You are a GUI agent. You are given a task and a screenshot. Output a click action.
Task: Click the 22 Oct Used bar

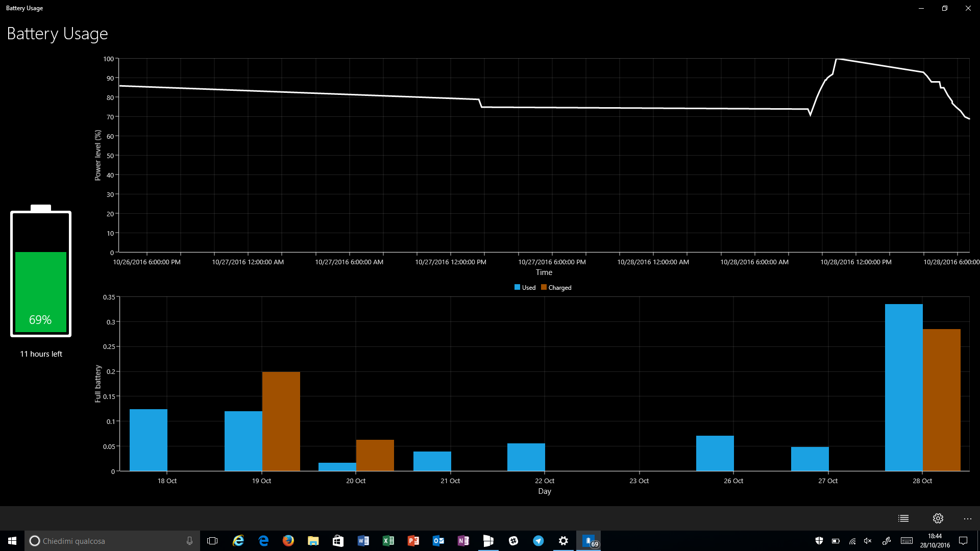coord(526,457)
